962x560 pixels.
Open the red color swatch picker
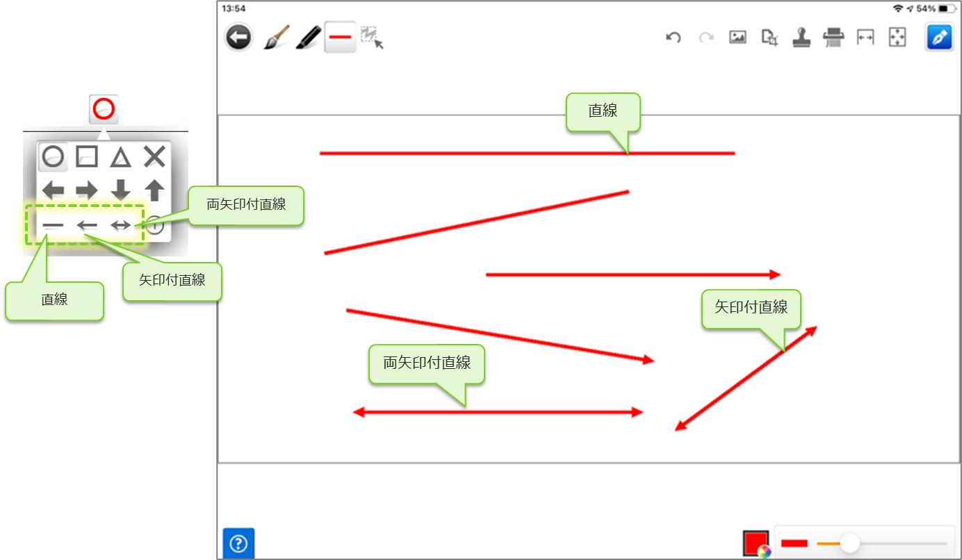pos(756,543)
